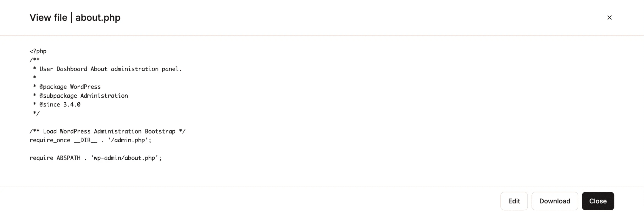Click the @since tag in docblock

[50, 105]
